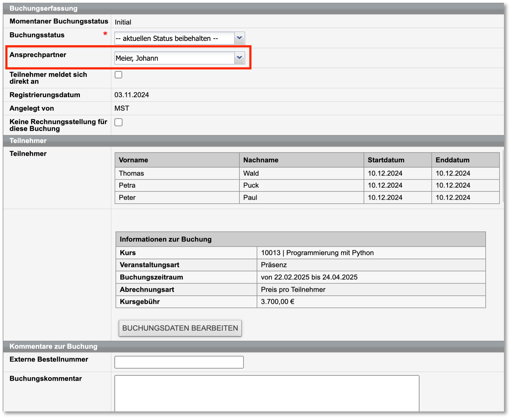Click into the Buchungskommentar text area

pos(267,393)
